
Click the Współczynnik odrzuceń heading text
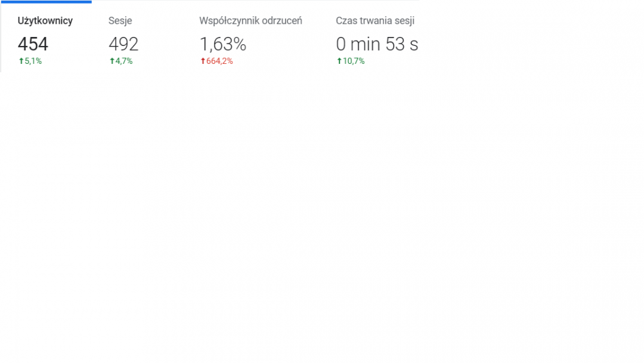coord(250,21)
